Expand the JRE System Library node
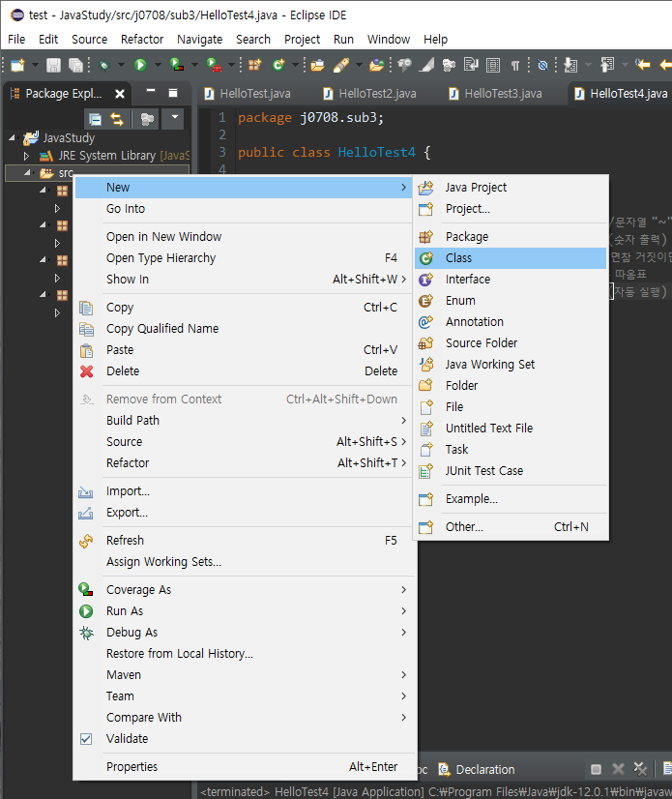 coord(26,156)
